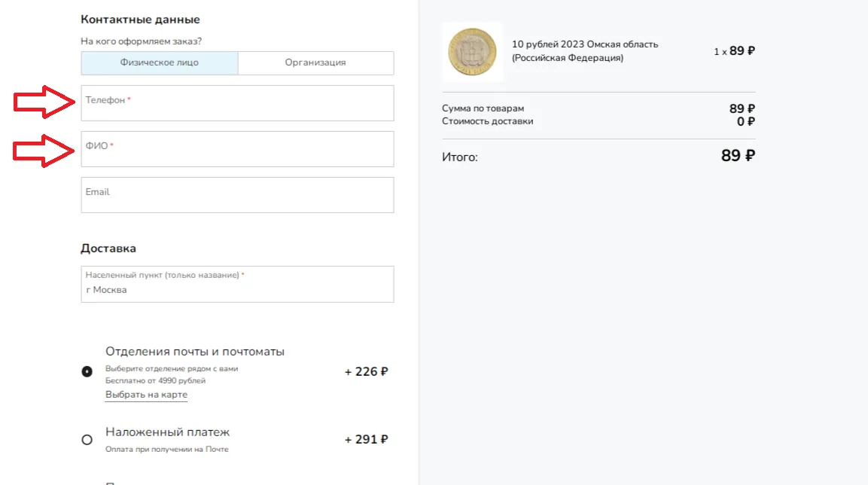Image resolution: width=868 pixels, height=485 pixels.
Task: Click the Населенный пункт city field
Action: pos(237,284)
